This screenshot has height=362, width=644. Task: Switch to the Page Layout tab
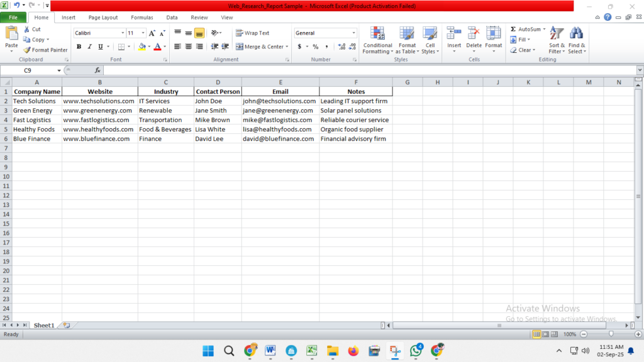click(x=103, y=18)
